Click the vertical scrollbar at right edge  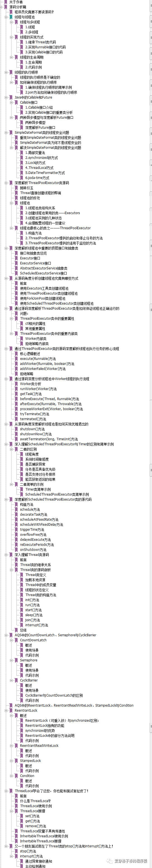click(x=150, y=434)
